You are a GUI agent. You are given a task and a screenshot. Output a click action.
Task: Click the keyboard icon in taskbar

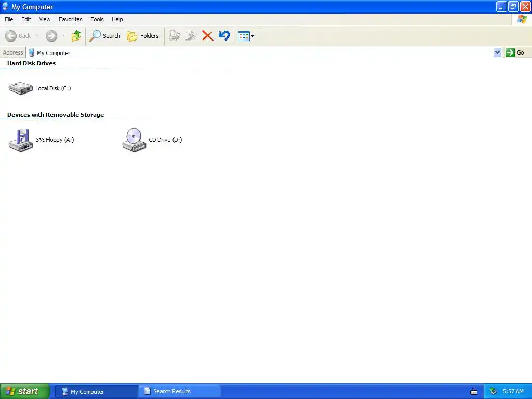coord(474,392)
